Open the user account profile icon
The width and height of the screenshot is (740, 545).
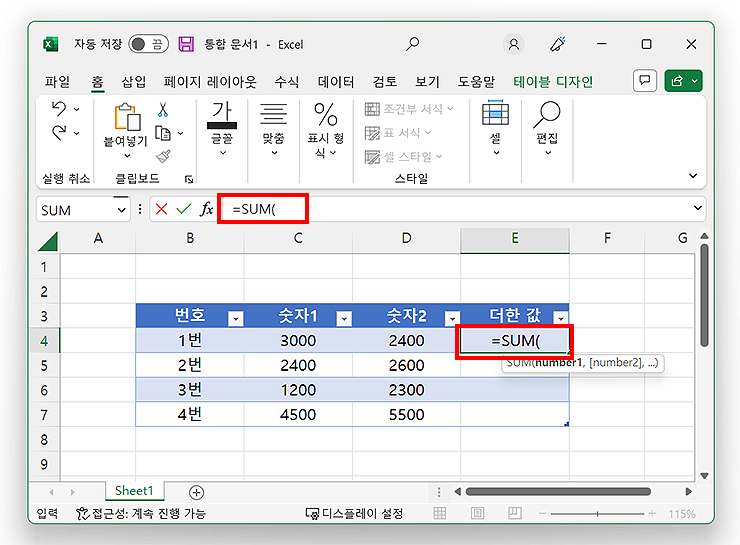(513, 44)
